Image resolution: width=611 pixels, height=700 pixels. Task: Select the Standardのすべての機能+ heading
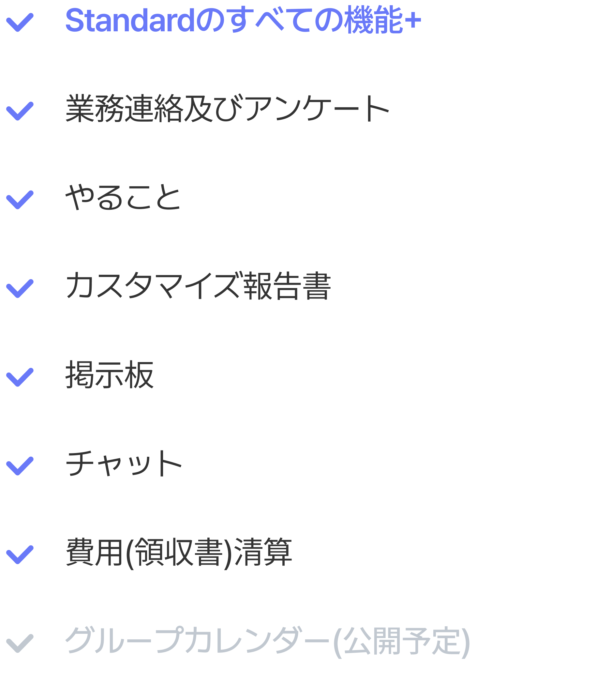coord(244,21)
